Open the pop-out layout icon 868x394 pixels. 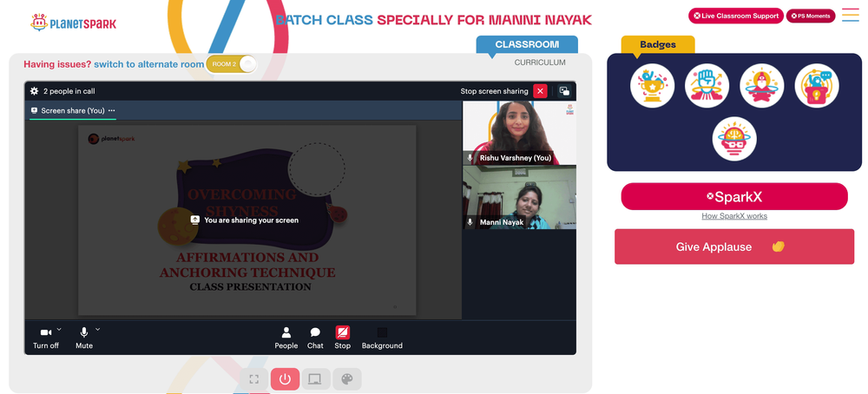(x=564, y=91)
